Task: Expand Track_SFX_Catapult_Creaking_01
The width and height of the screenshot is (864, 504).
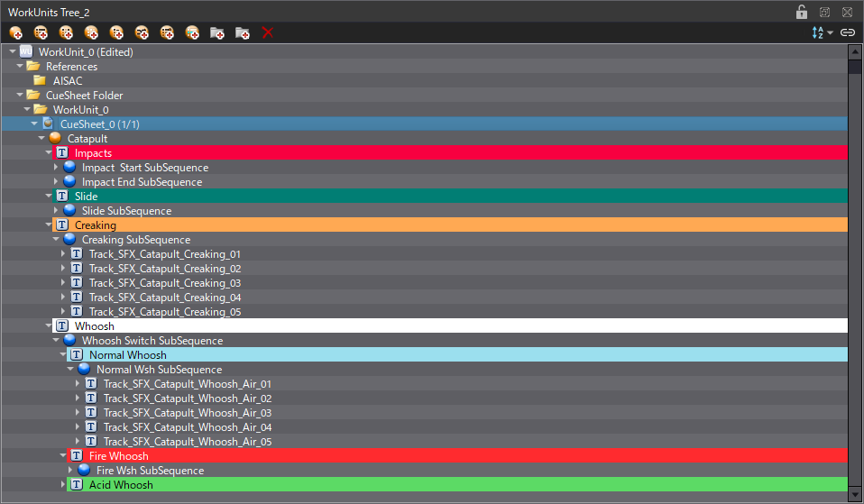Action: pos(63,253)
